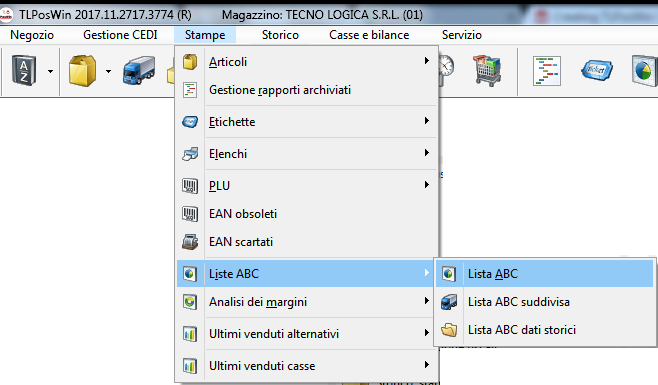Choose Lista ABC dati storici

click(x=545, y=330)
